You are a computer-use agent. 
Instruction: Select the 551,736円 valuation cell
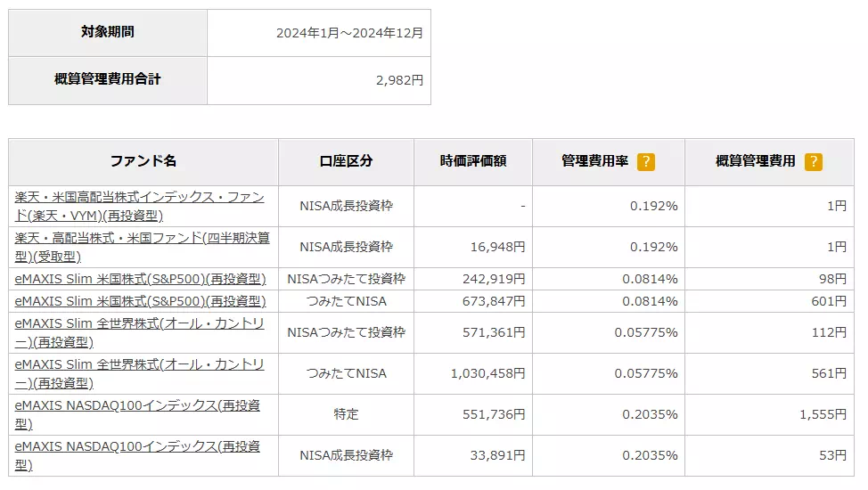click(x=473, y=414)
